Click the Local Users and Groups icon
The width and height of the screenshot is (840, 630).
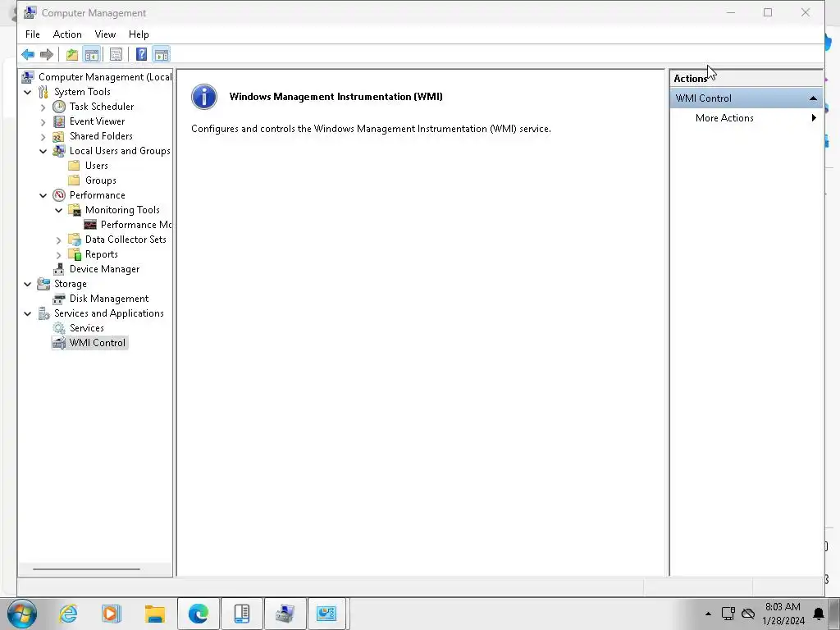click(x=59, y=151)
